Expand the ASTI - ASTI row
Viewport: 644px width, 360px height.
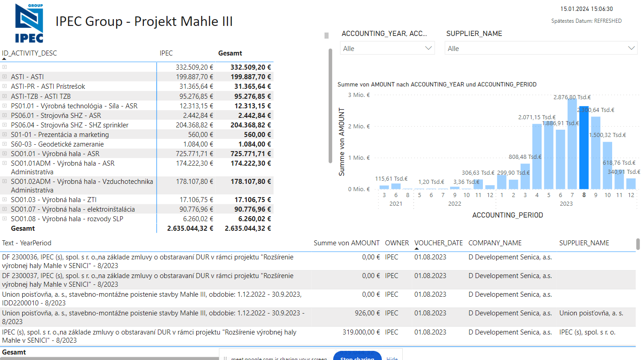tap(5, 77)
